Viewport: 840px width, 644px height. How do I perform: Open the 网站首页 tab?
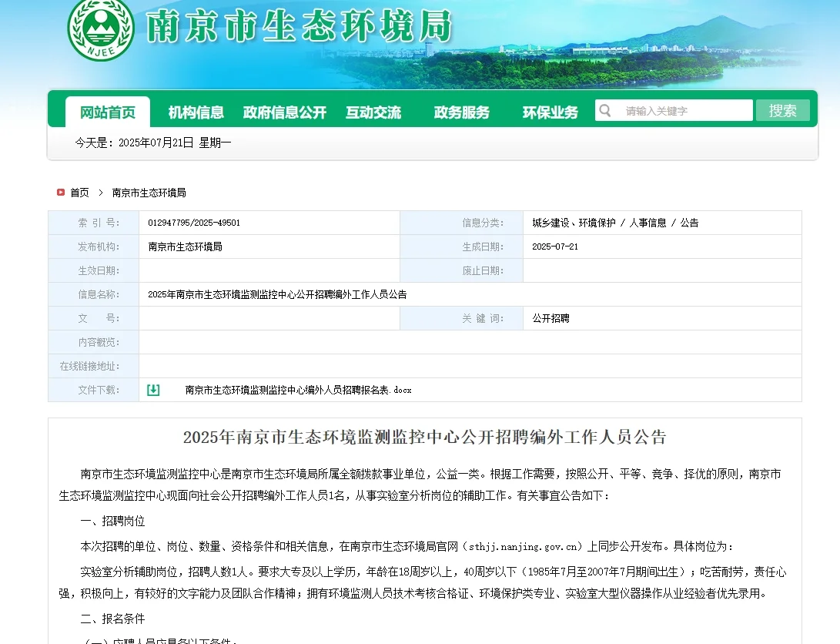pos(108,112)
